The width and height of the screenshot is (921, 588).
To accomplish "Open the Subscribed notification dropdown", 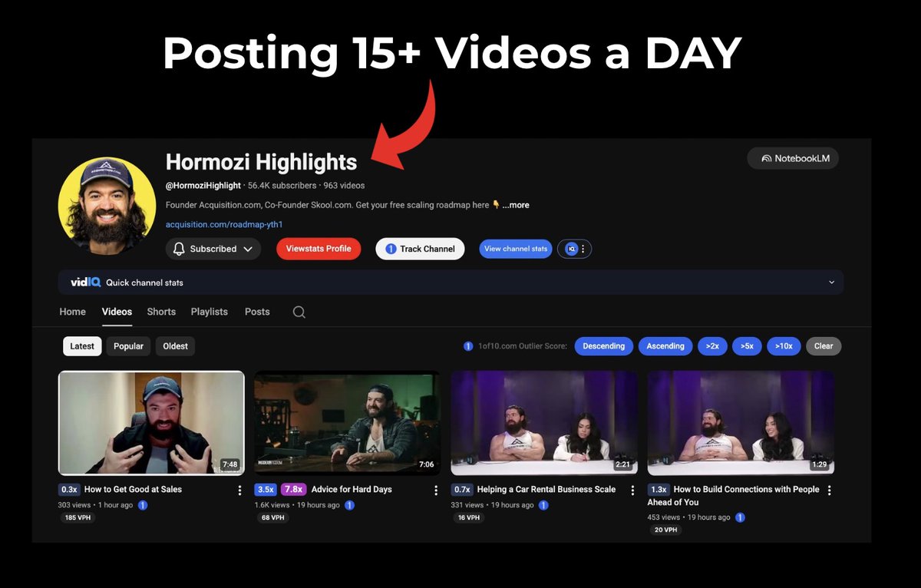I will click(x=213, y=249).
